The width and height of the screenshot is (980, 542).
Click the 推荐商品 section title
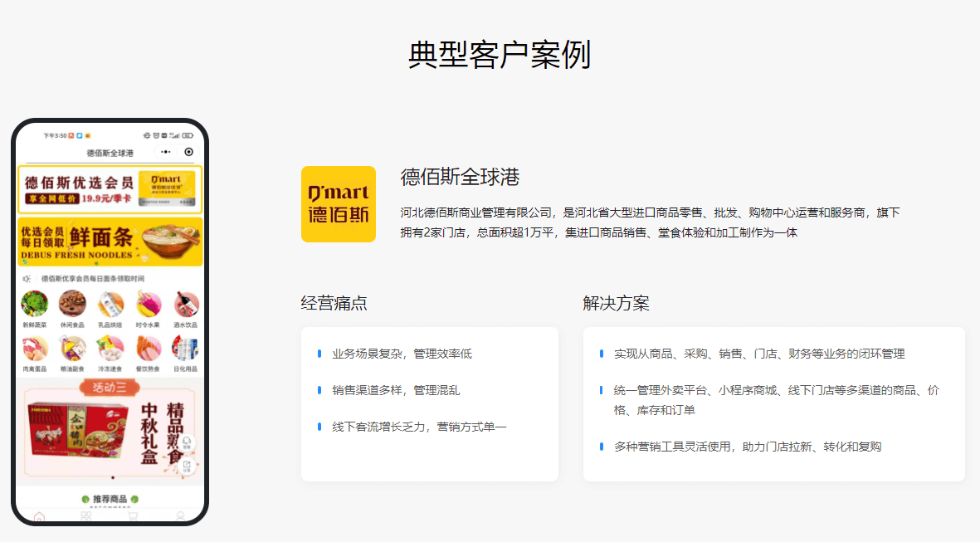[110, 499]
